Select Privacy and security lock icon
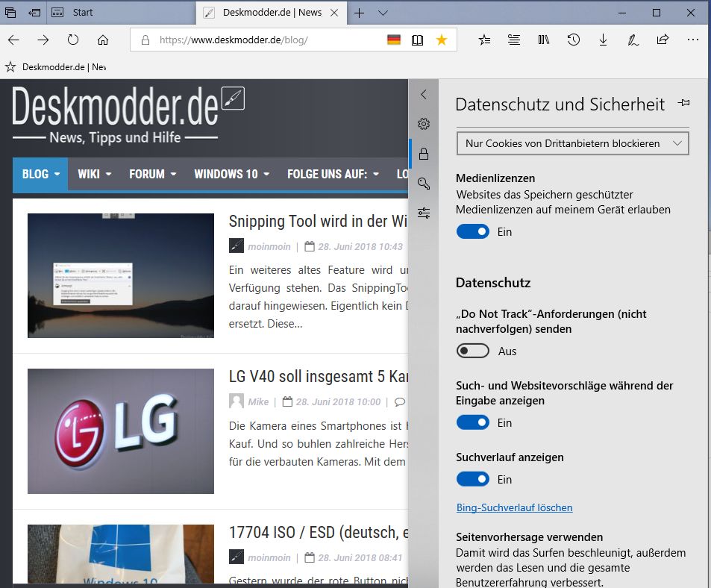Image resolution: width=711 pixels, height=588 pixels. coord(424,154)
